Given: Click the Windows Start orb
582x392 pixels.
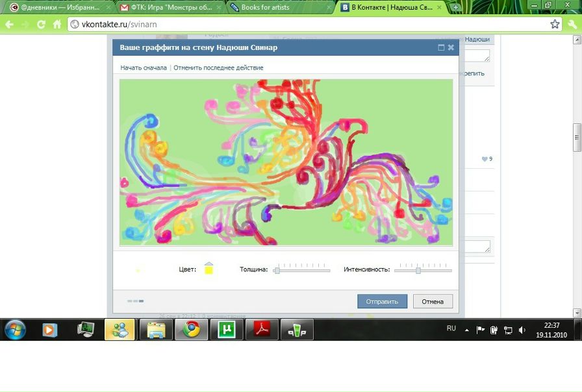Looking at the screenshot, I should (x=15, y=330).
